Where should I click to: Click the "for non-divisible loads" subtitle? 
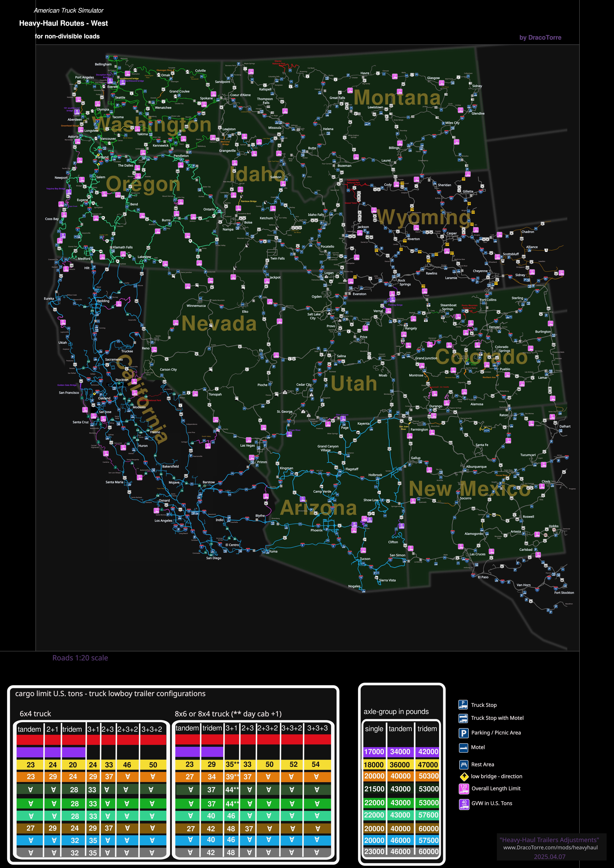point(67,36)
